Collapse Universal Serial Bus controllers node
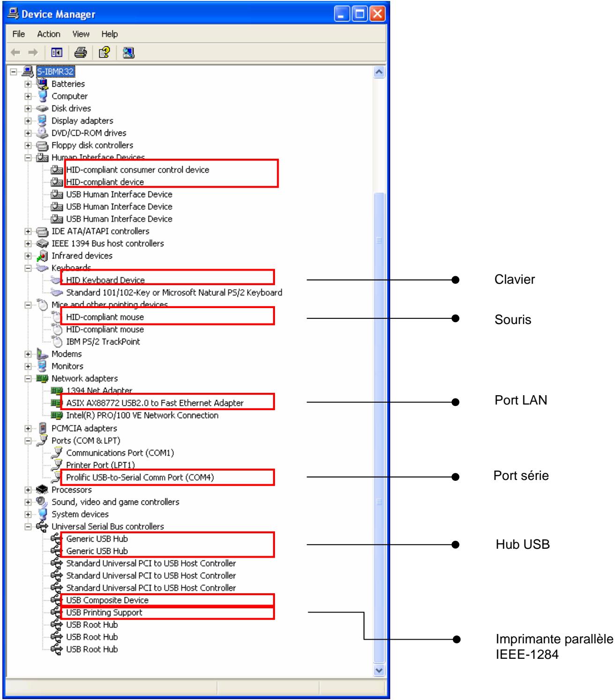This screenshot has height=700, width=616. pyautogui.click(x=29, y=527)
